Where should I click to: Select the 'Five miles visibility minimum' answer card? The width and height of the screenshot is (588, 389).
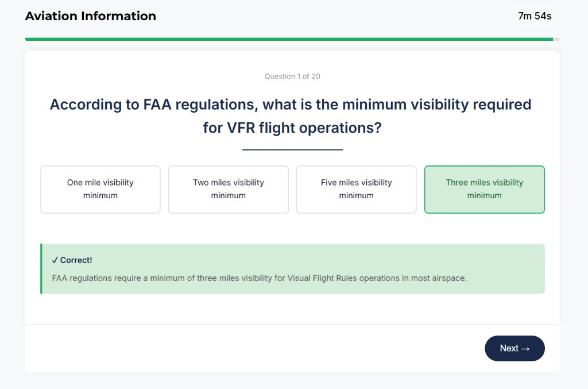[356, 190]
